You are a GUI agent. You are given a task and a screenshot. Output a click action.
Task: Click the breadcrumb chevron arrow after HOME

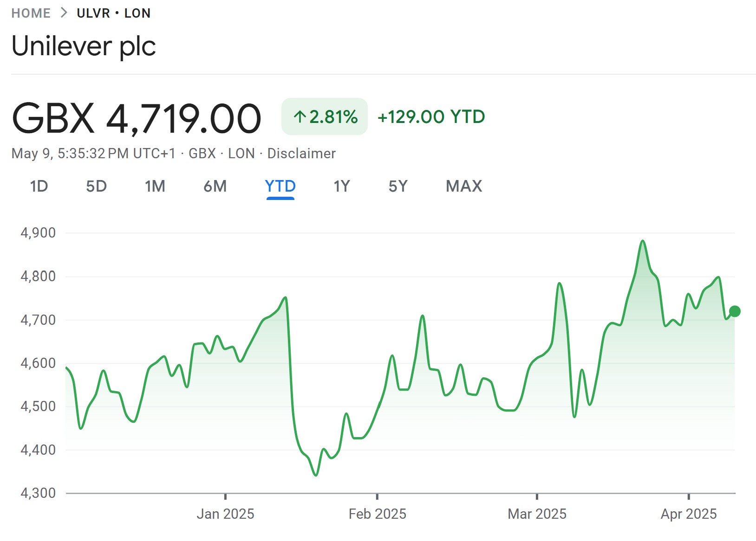click(64, 13)
